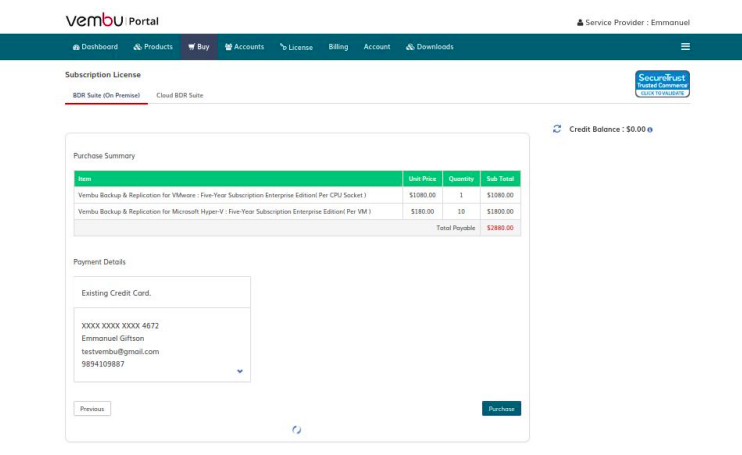742x455 pixels.
Task: Open the hamburger menu icon
Action: pyautogui.click(x=685, y=47)
